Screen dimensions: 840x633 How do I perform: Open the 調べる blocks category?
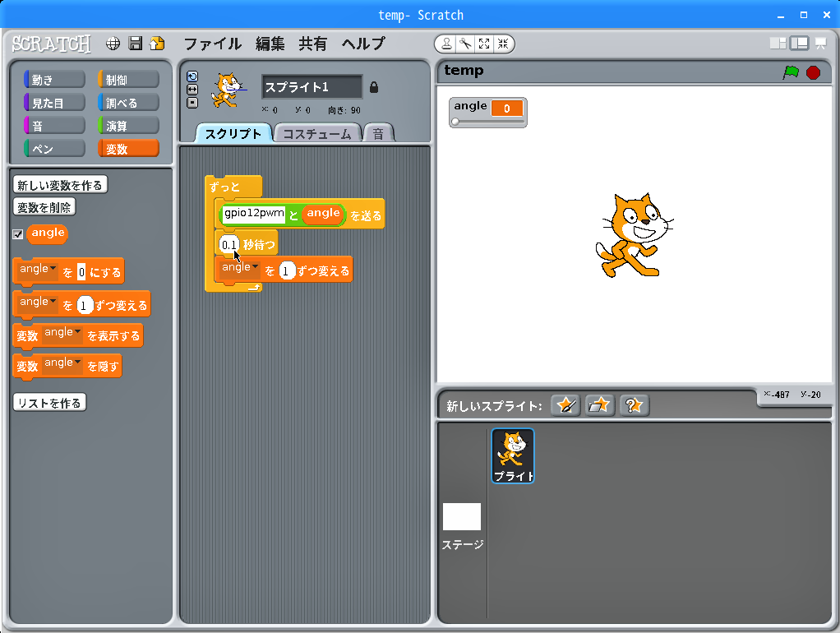click(x=128, y=103)
